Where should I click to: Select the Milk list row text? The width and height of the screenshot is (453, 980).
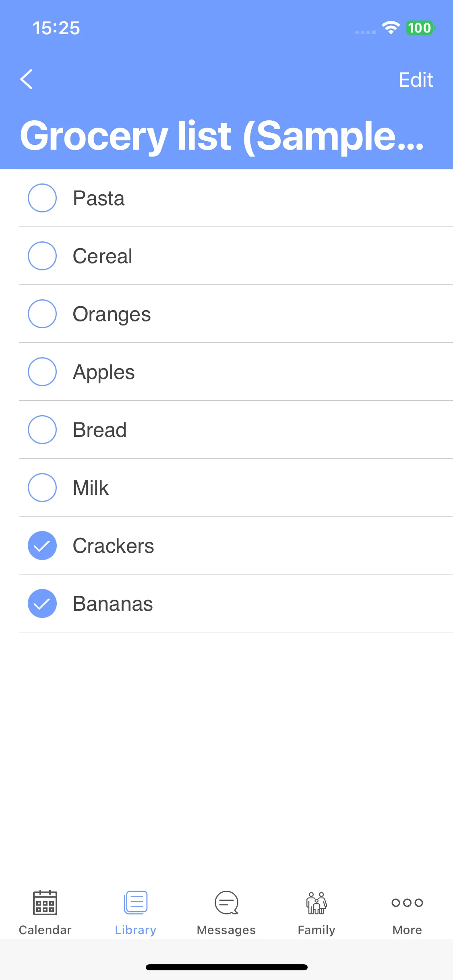pyautogui.click(x=91, y=488)
